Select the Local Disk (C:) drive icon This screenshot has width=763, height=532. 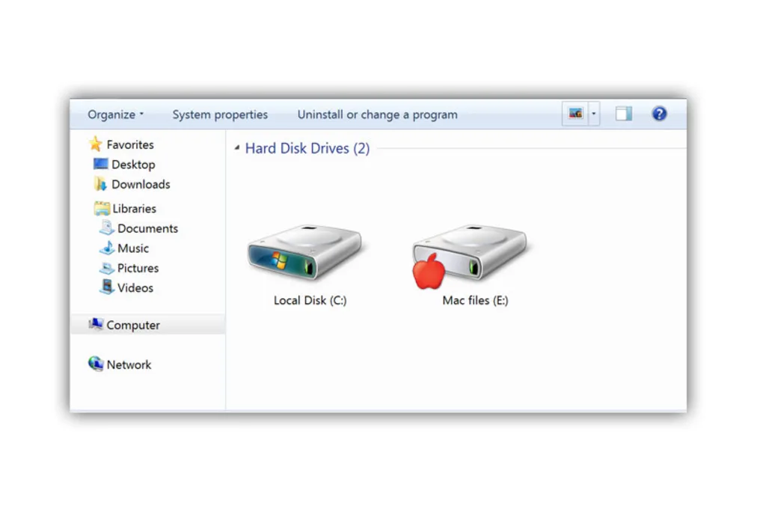(x=305, y=253)
